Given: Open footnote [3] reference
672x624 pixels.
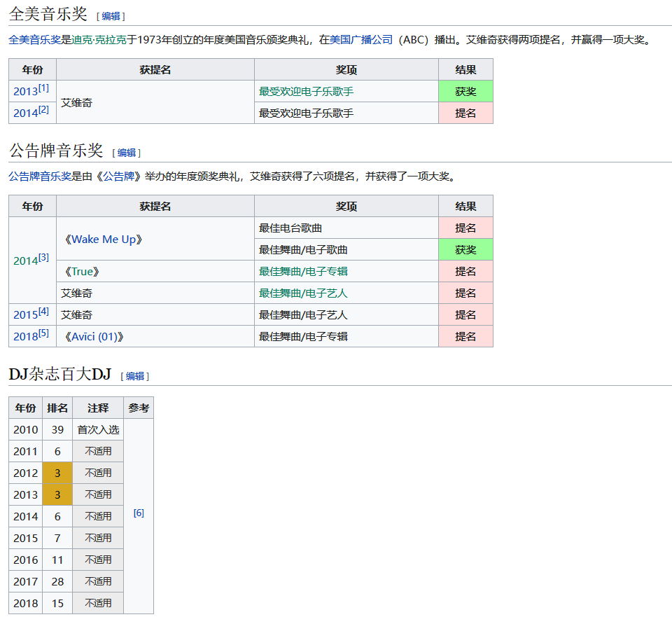Looking at the screenshot, I should click(43, 257).
